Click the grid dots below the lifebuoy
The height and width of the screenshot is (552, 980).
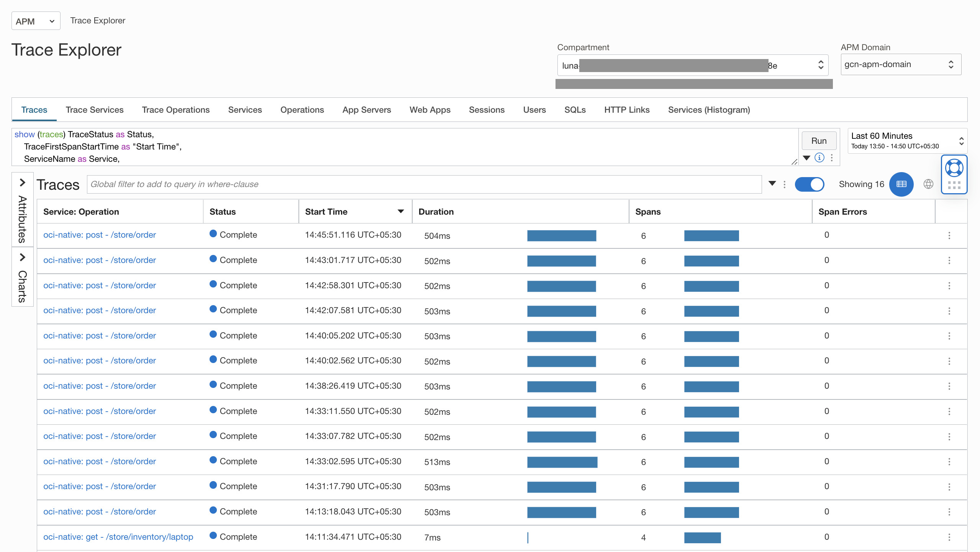[954, 186]
